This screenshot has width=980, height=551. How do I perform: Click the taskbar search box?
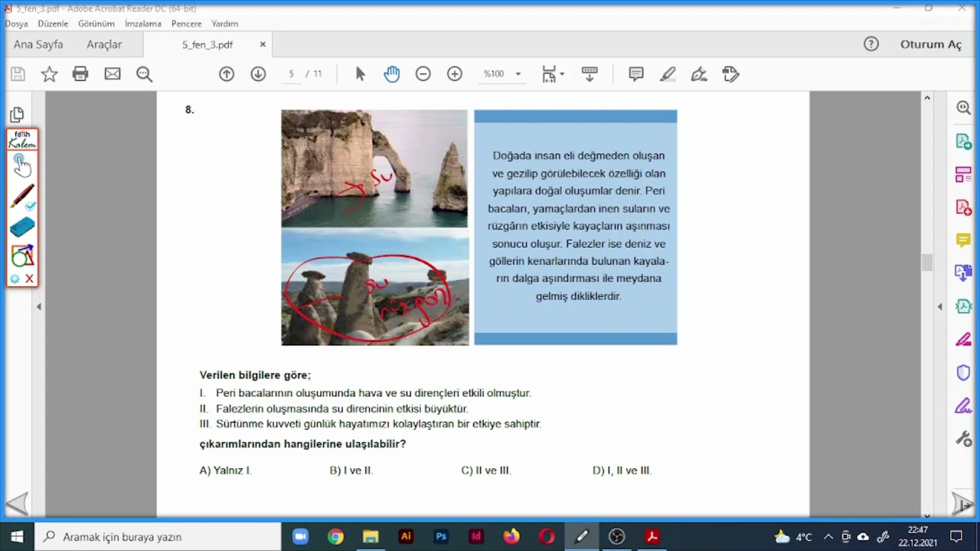[x=159, y=536]
